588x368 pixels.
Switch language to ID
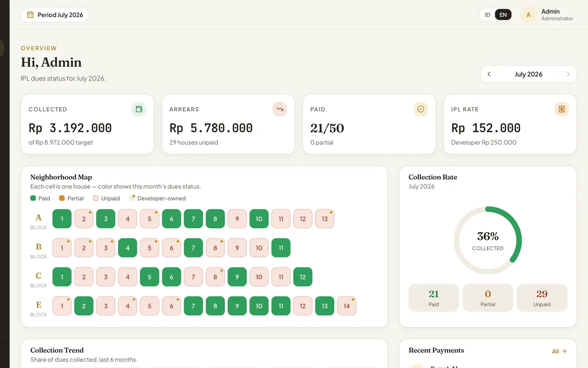coord(488,15)
